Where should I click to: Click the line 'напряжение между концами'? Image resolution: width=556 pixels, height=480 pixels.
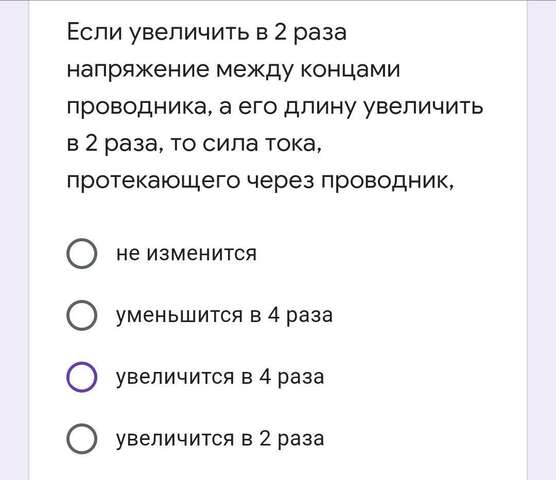[x=233, y=70]
